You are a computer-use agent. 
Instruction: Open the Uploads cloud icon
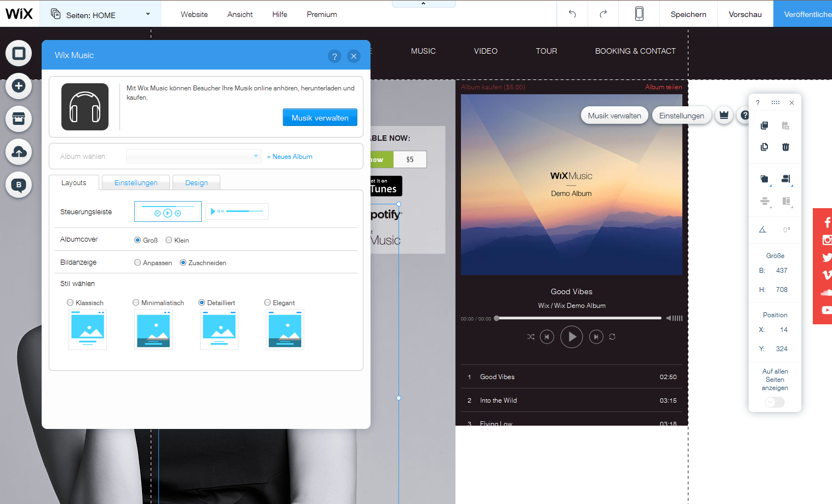click(x=19, y=152)
